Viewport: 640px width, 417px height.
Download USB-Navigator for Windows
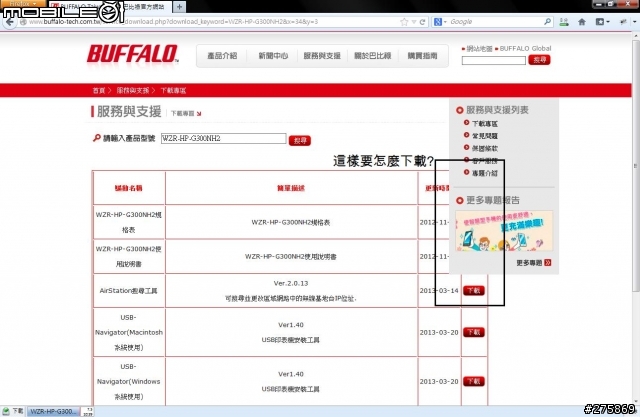[473, 382]
